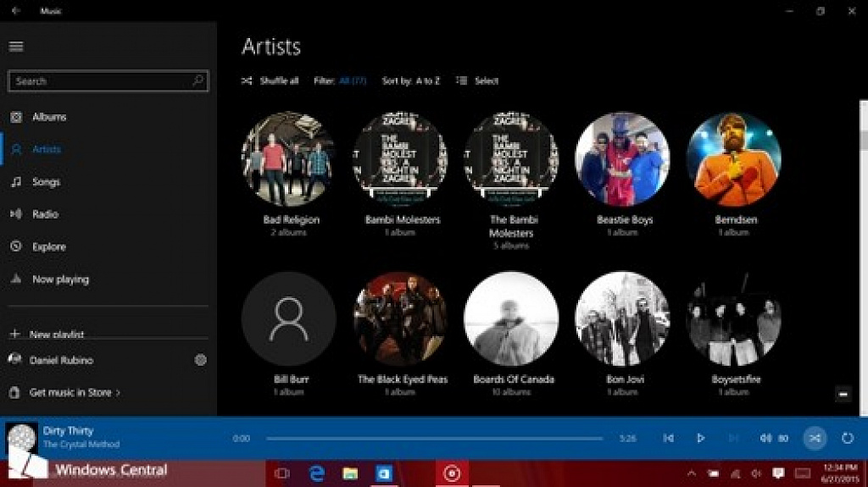
Task: Select Artists in the sidebar
Action: pos(108,149)
